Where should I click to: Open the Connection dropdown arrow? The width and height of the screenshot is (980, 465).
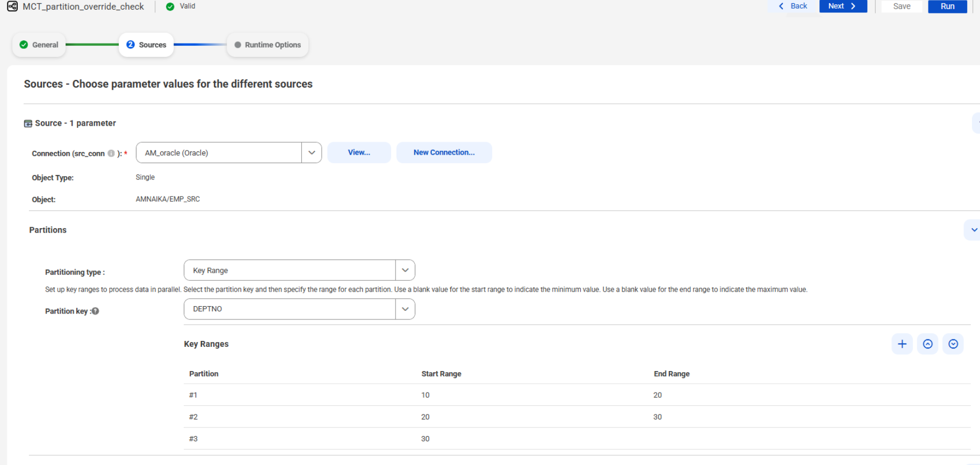click(x=312, y=152)
